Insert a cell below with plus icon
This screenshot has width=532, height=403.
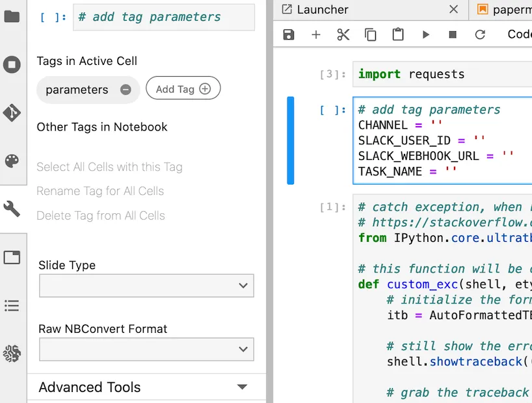pyautogui.click(x=316, y=34)
